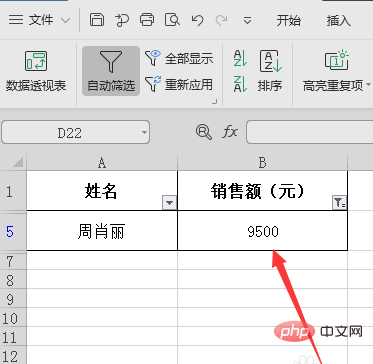Screen dimensions: 373x364
Task: Switch to the 插入 tab
Action: tap(338, 21)
